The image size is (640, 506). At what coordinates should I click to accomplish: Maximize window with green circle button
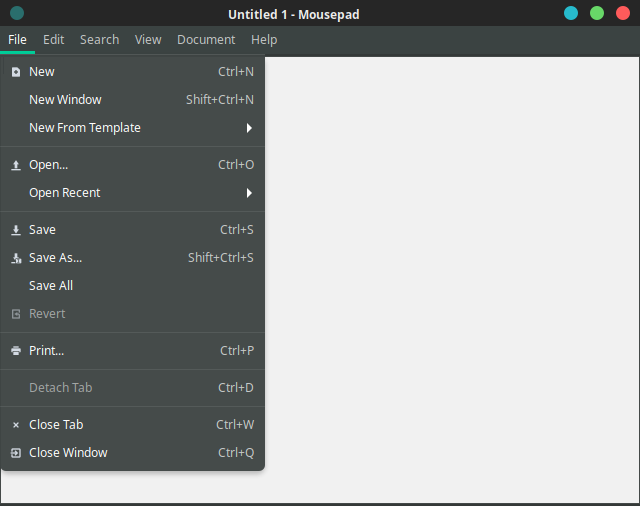tap(597, 13)
